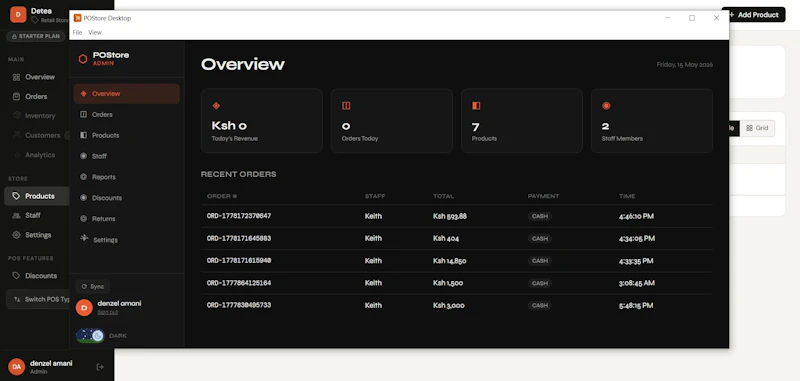Click the Detea store D avatar
This screenshot has width=800, height=381.
pos(18,15)
